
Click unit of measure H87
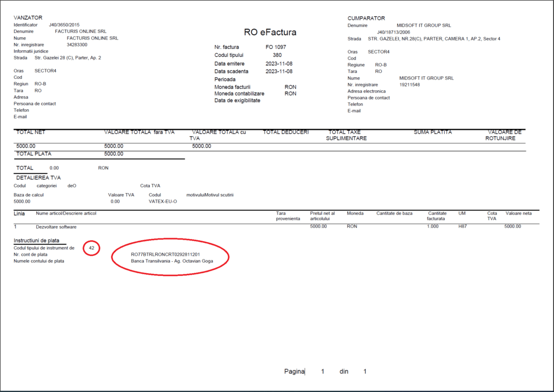point(462,227)
